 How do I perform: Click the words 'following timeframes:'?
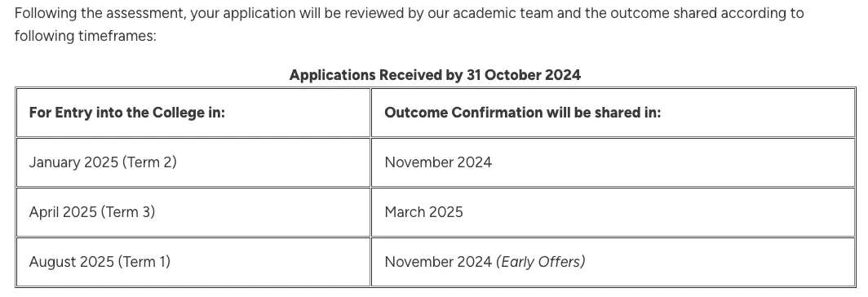pyautogui.click(x=85, y=37)
